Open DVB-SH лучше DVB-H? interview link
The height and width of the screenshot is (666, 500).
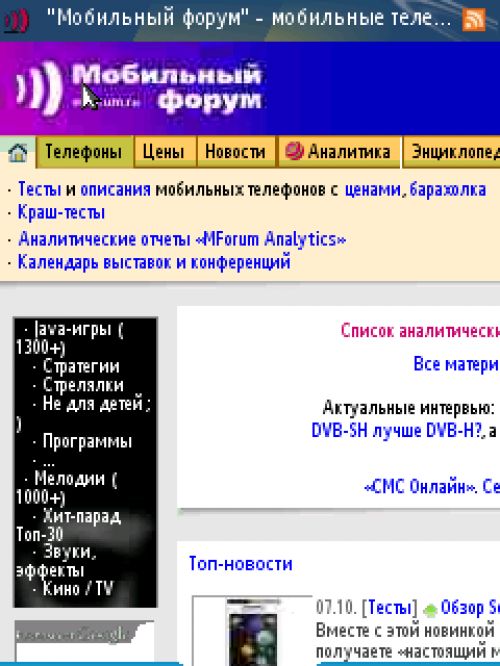coord(396,431)
